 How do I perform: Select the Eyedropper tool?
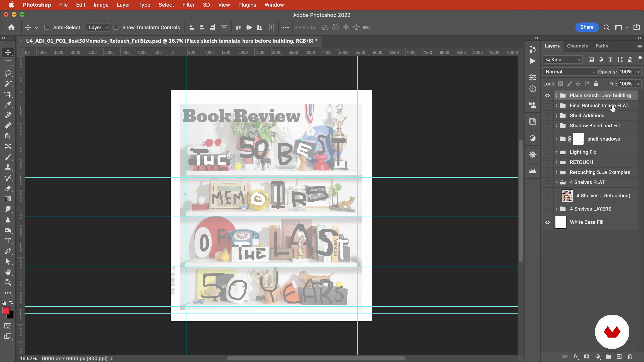pyautogui.click(x=8, y=105)
